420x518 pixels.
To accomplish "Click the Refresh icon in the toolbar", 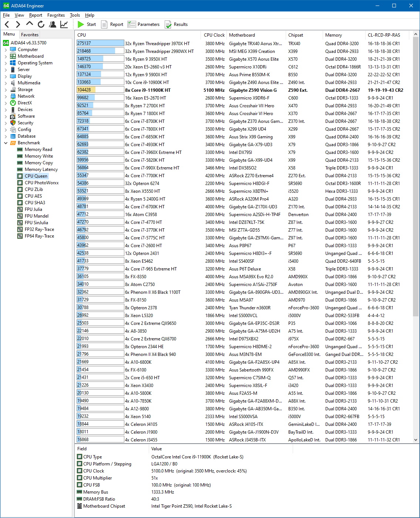I will 41,24.
